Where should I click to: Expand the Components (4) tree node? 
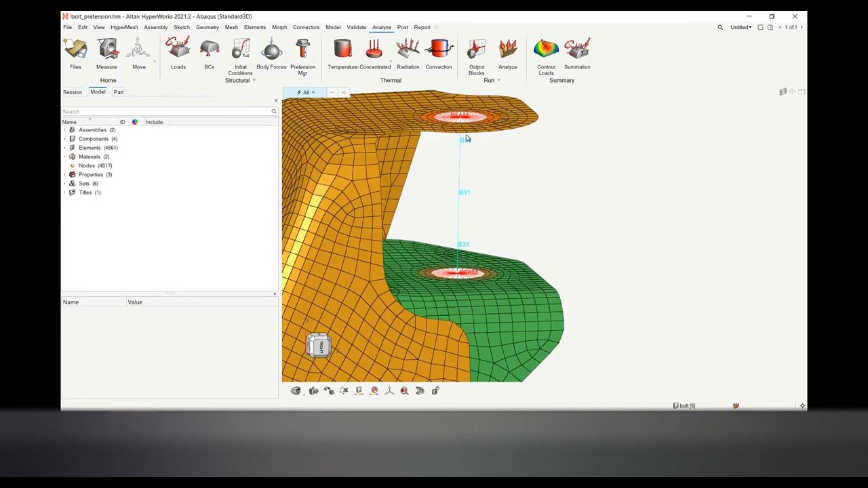coord(65,139)
